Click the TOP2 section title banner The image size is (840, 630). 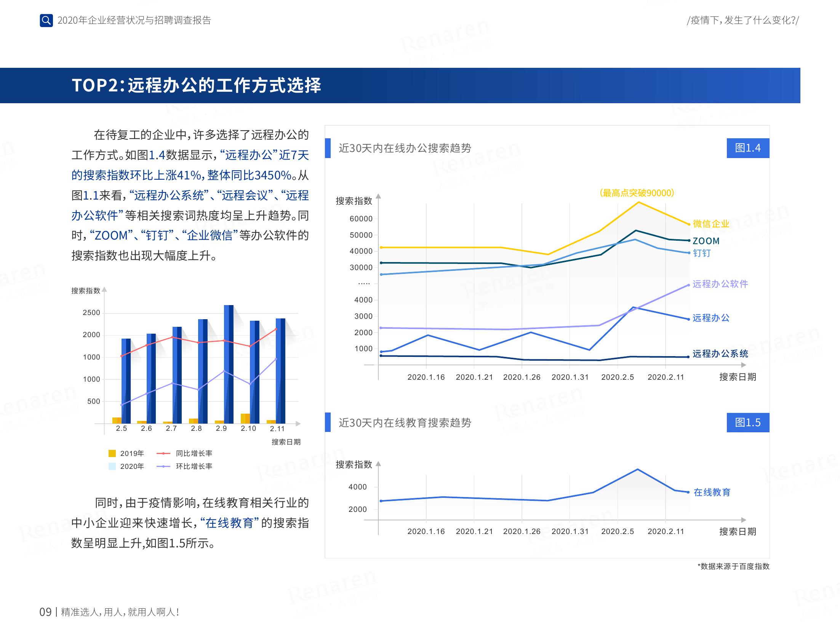(x=196, y=85)
